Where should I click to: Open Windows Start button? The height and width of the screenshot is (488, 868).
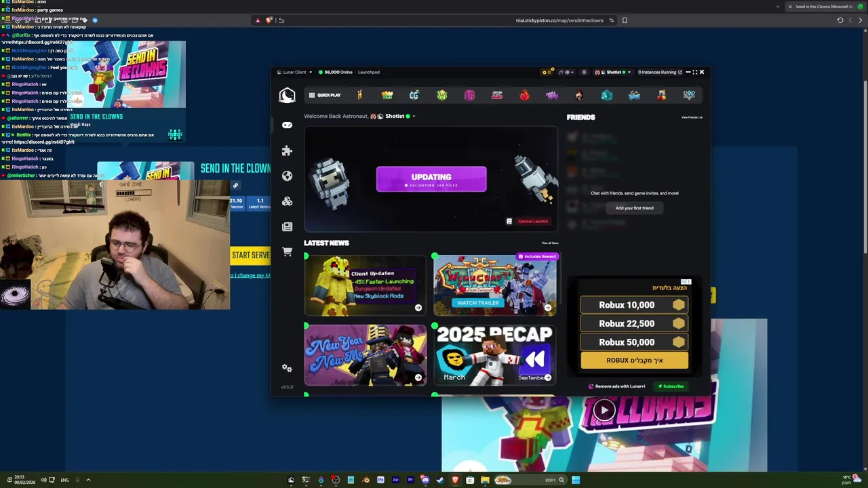[576, 480]
